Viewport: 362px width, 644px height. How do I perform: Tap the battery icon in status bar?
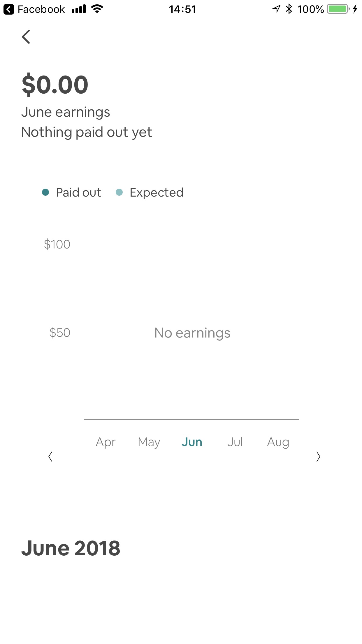tap(338, 9)
